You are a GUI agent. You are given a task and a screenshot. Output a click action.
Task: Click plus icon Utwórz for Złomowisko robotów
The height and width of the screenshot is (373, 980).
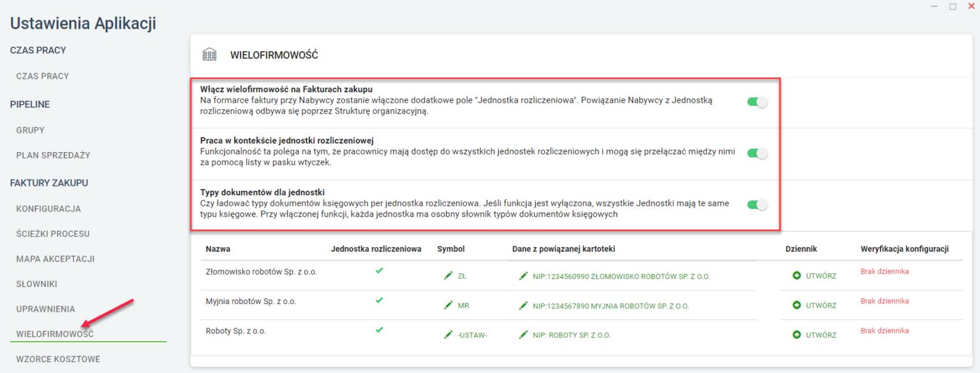pyautogui.click(x=797, y=275)
